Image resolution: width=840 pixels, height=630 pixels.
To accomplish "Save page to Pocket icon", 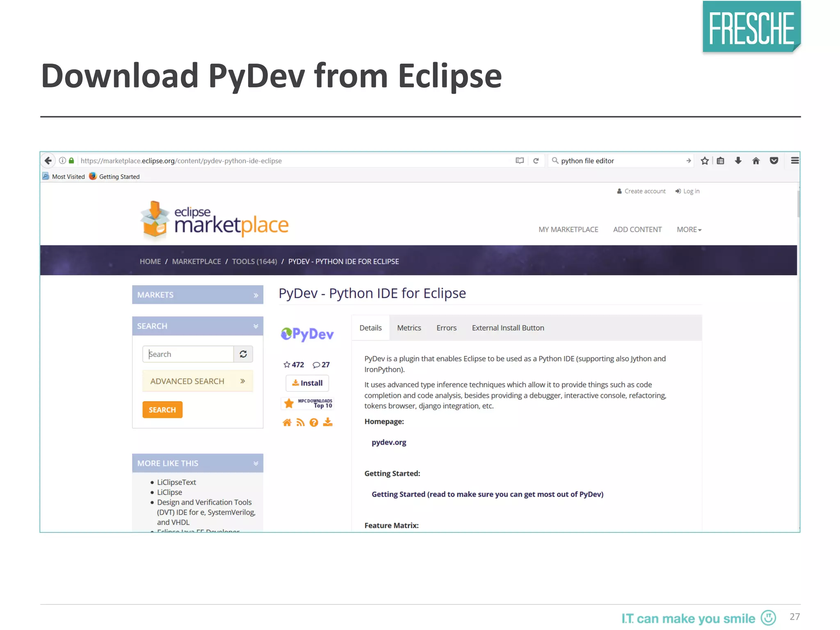I will [x=774, y=161].
